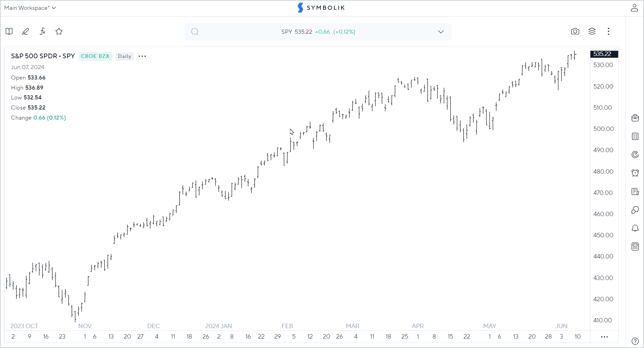Viewport: 644px width, 348px height.
Task: Click the star favorites icon
Action: (59, 31)
